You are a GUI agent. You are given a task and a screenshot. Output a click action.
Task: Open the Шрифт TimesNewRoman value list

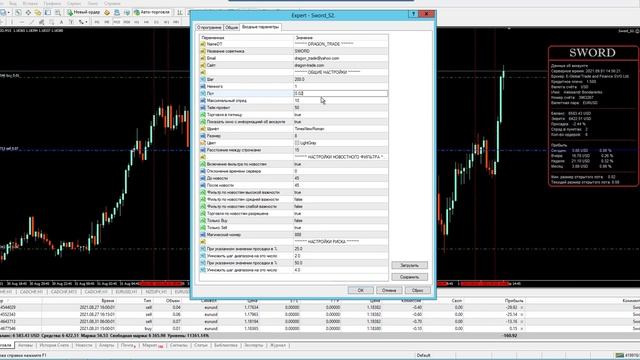341,129
